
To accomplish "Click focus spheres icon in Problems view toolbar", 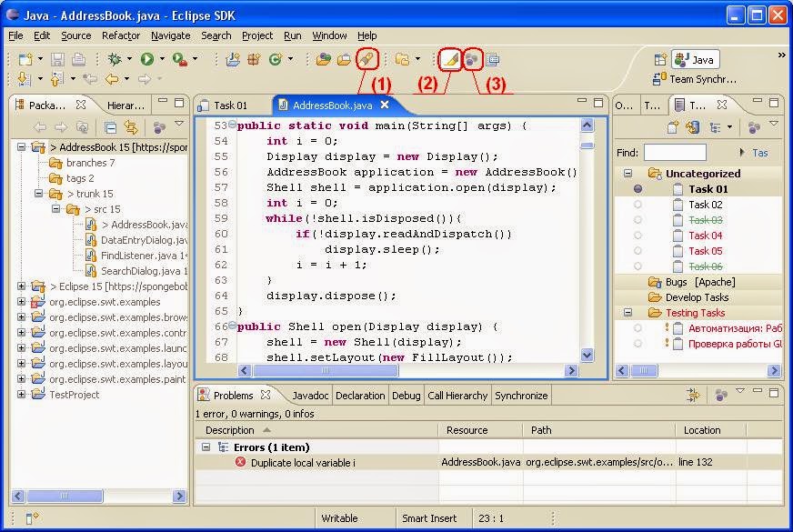I will [x=721, y=395].
